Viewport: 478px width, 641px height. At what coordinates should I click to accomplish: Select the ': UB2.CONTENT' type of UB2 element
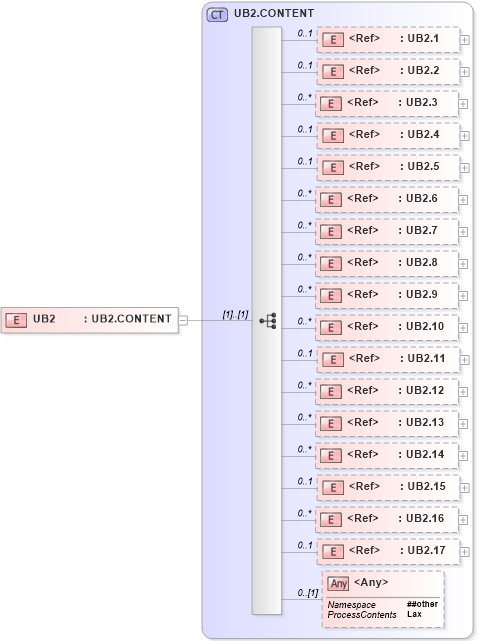[x=127, y=319]
